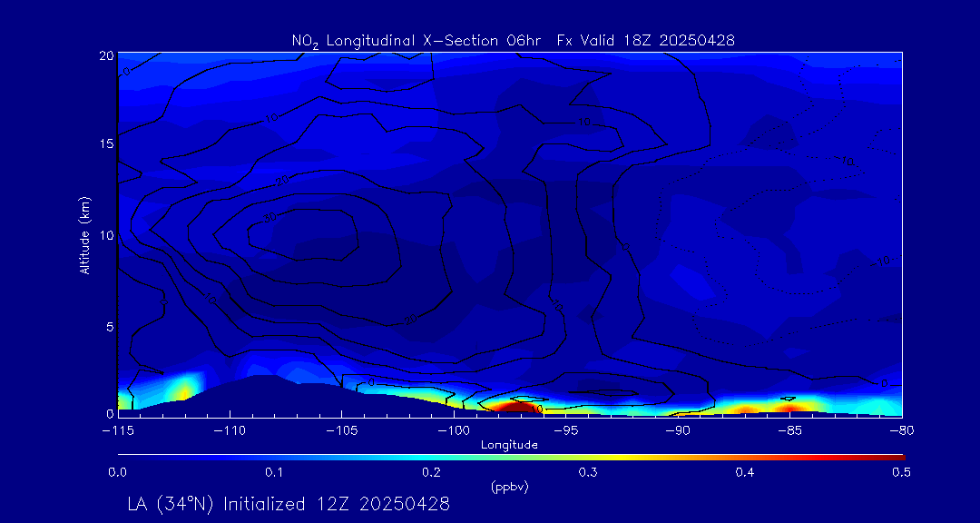Click altitude axis tick label 5
Screen dimensions: 980x523
click(x=109, y=326)
